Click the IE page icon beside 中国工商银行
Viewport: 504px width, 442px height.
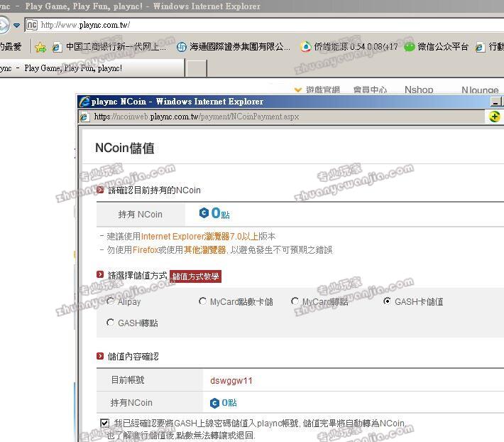coord(57,48)
